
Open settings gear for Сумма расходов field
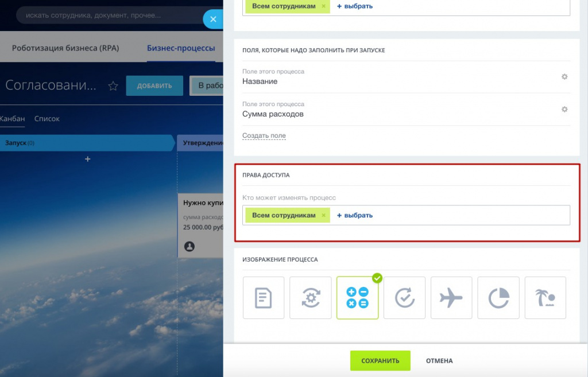coord(564,110)
